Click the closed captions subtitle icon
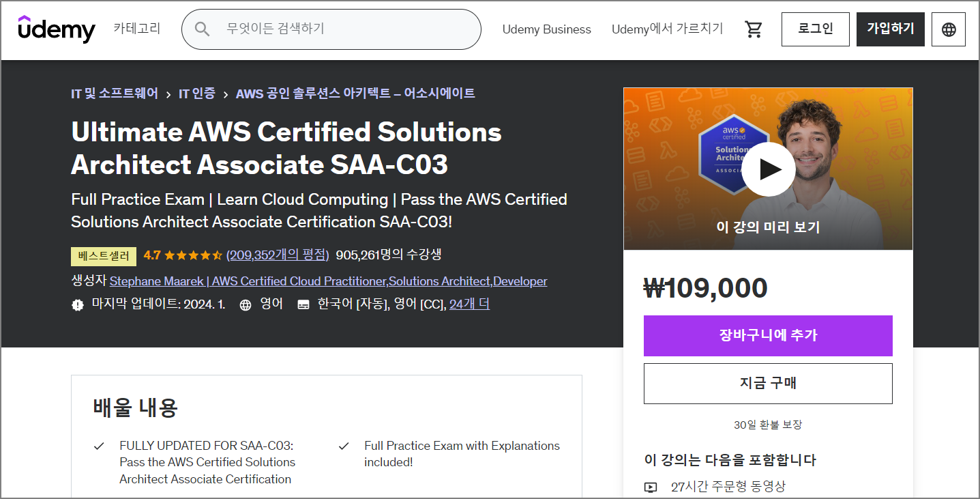Viewport: 980px width, 499px height. 303,304
